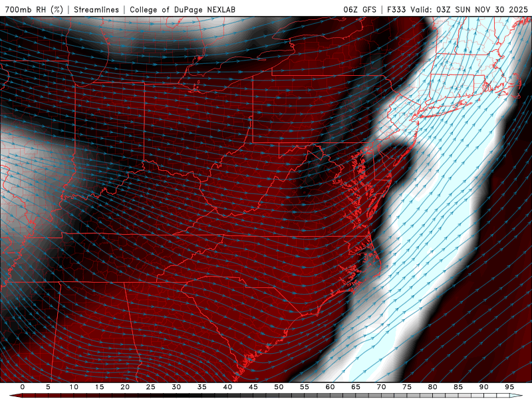Screen dimensions: 532x399
Task: Click the colorbar label "70"
Action: (381, 387)
